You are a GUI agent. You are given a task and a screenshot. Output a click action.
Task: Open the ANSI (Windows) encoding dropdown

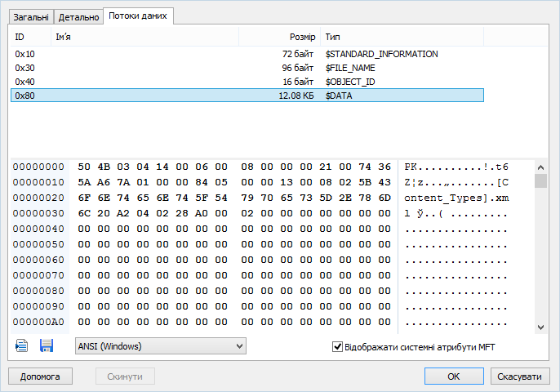[x=160, y=346]
